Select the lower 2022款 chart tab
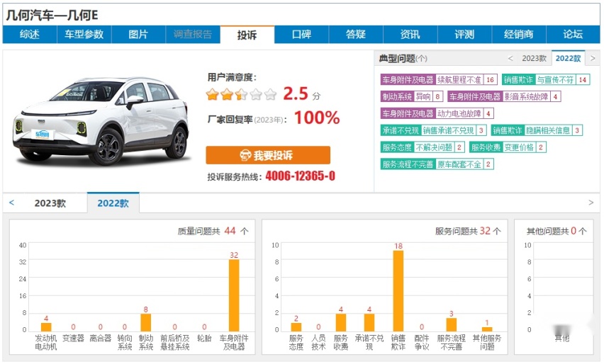Viewport: 604px width, 364px height. tap(113, 203)
